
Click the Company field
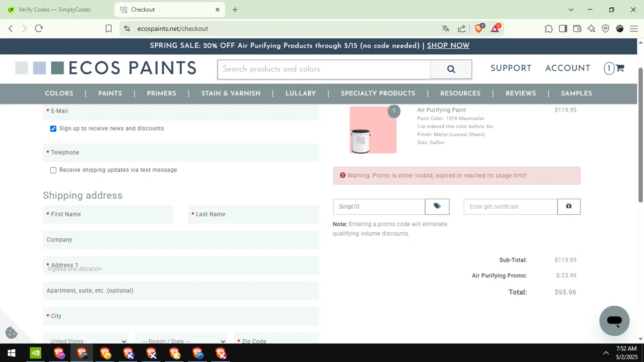(181, 240)
